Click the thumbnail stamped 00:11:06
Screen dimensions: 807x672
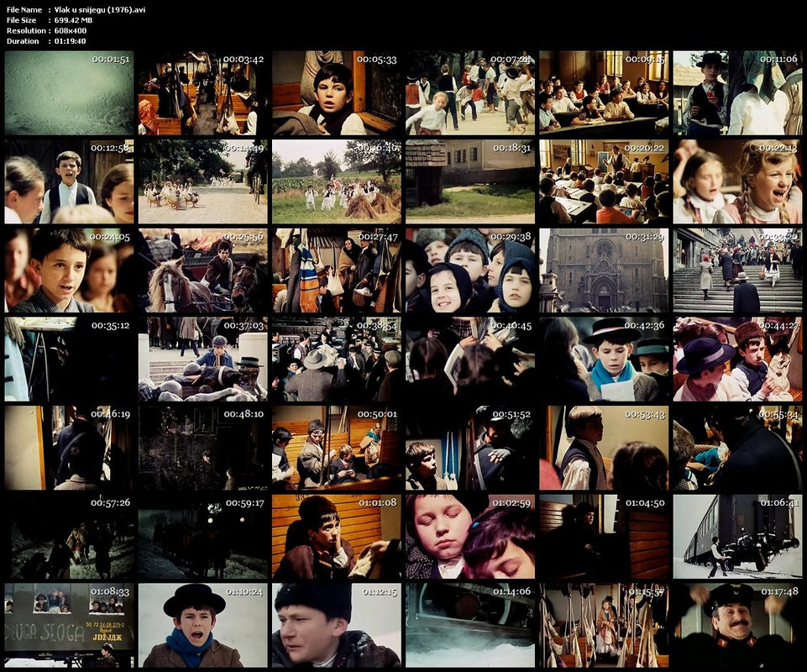point(737,92)
